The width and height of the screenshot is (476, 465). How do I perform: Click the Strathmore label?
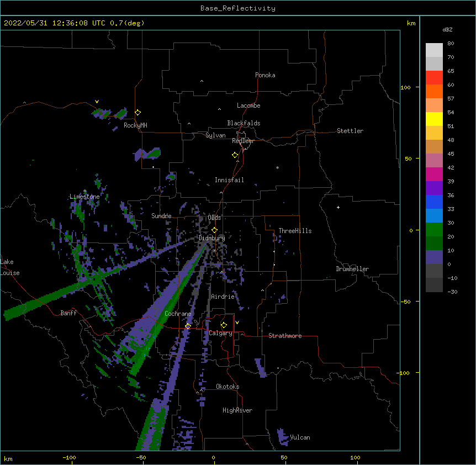[285, 336]
